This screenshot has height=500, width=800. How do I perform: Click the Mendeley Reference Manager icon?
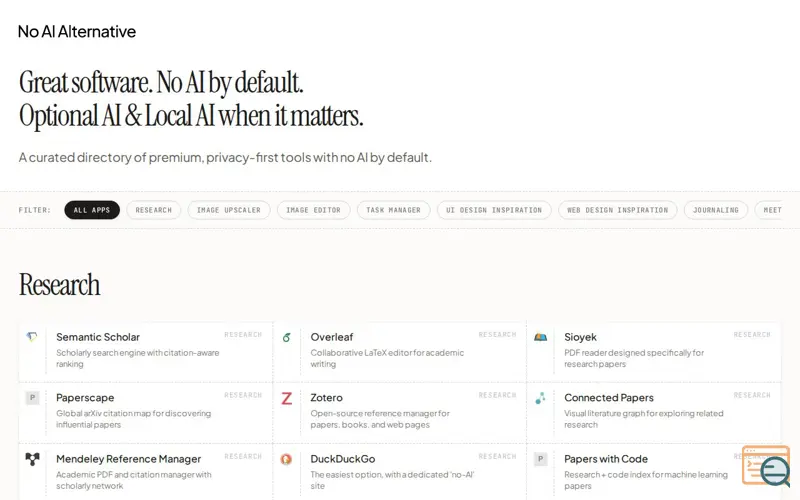click(32, 459)
